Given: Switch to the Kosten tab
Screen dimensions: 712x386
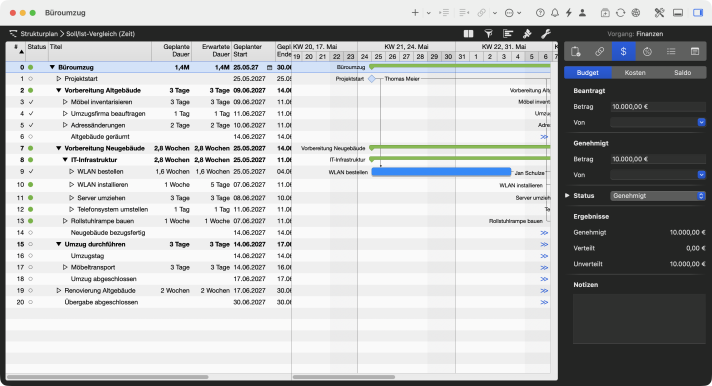Looking at the screenshot, I should tap(635, 73).
